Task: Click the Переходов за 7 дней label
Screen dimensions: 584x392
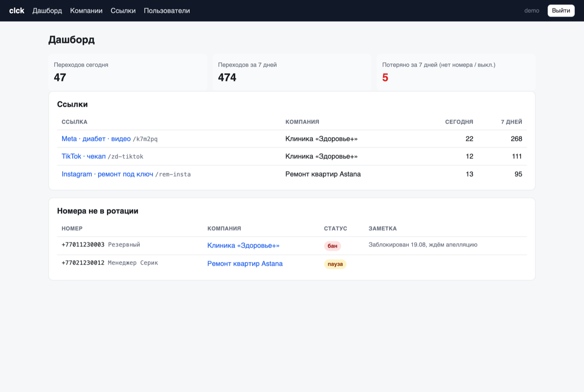Action: (247, 65)
